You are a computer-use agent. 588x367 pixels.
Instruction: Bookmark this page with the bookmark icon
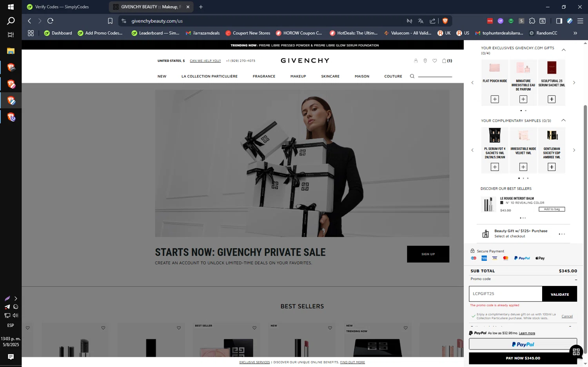coord(110,21)
